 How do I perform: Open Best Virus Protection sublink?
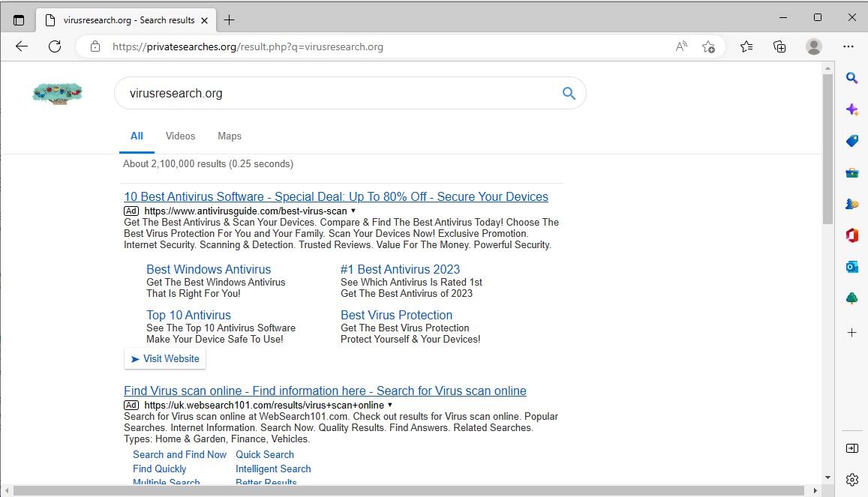point(396,315)
